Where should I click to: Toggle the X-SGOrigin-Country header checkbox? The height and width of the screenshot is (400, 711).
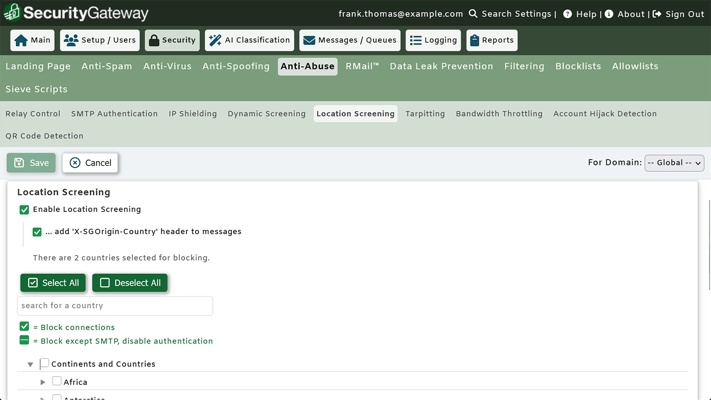click(x=37, y=232)
